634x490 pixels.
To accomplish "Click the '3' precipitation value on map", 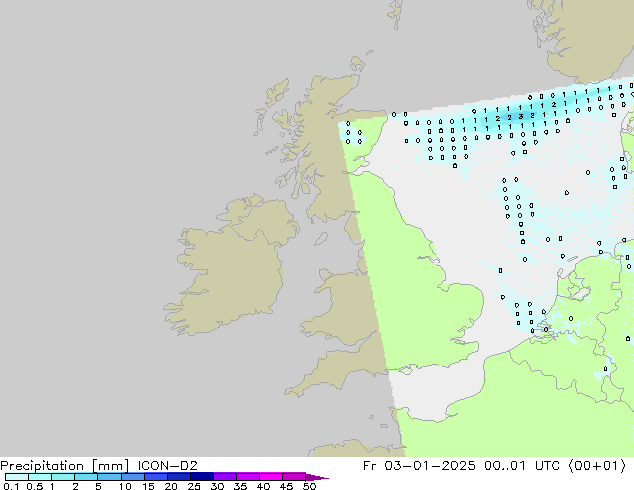I will click(521, 116).
